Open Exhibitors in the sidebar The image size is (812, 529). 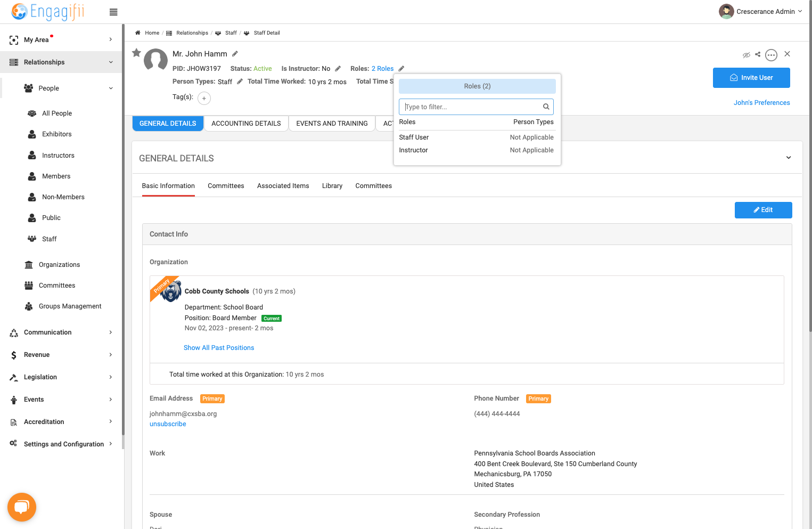[x=56, y=134]
